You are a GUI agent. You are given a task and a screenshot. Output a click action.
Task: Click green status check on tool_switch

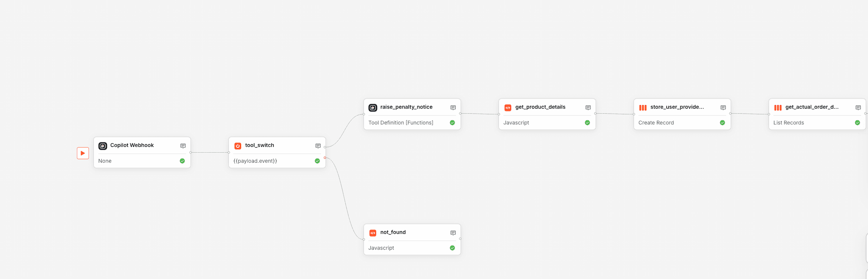coord(317,161)
